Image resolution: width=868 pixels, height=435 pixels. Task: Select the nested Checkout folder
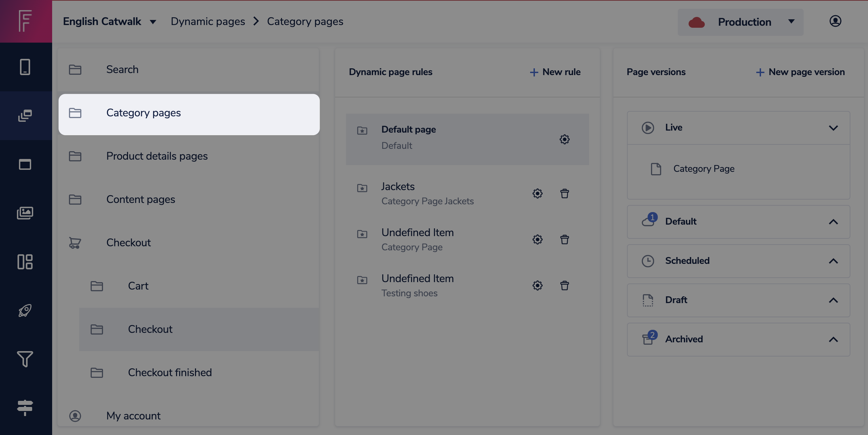199,329
